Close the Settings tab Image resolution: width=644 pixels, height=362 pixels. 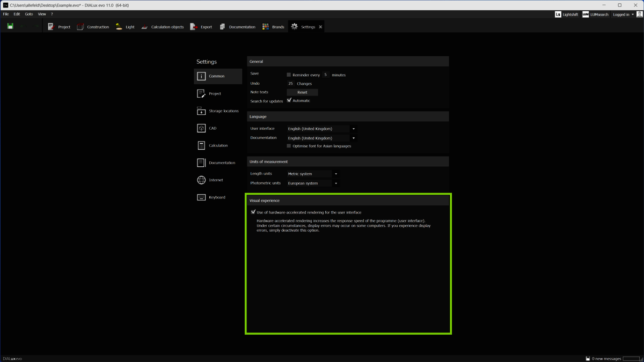(320, 27)
